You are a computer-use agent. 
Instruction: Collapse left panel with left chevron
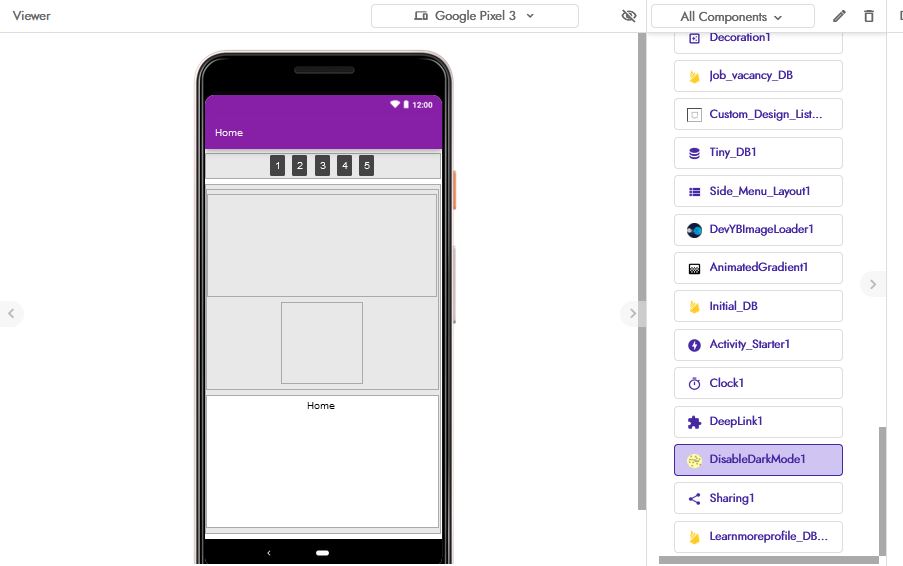coord(11,314)
